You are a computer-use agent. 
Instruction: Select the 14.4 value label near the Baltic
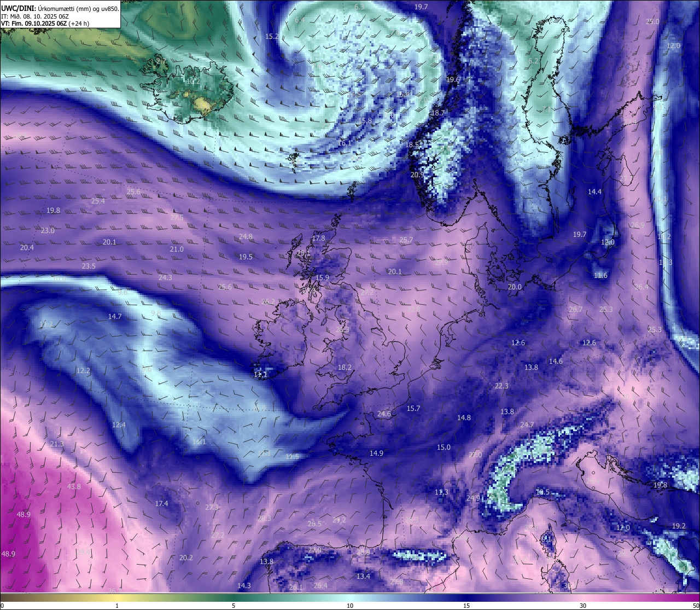pyautogui.click(x=594, y=191)
